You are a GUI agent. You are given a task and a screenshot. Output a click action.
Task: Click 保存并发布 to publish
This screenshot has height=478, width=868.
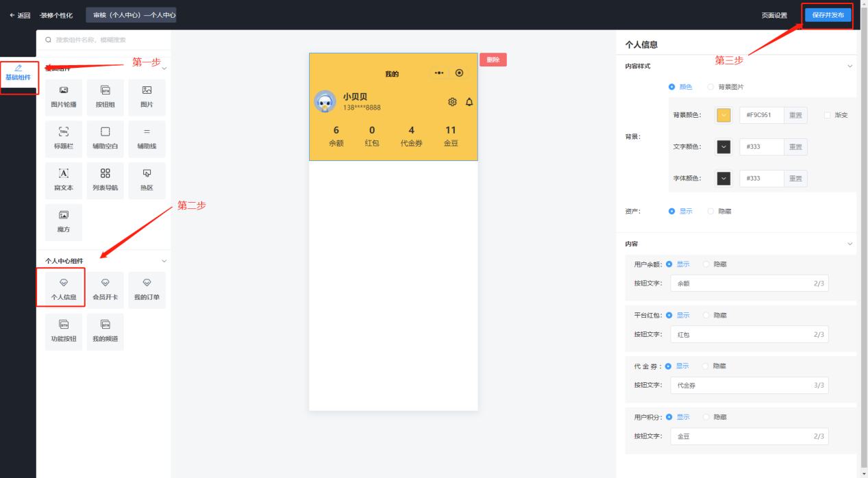tap(828, 15)
